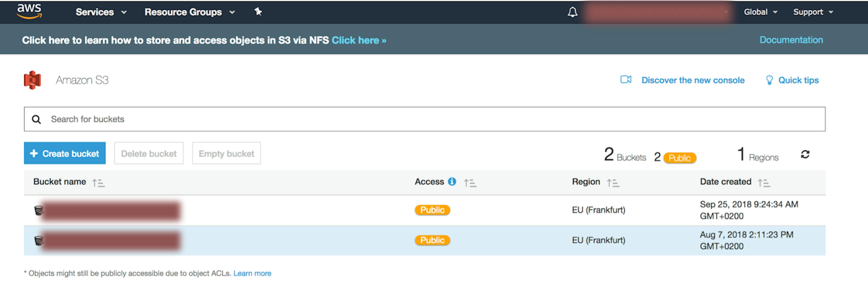
Task: Follow the NFS 'Click here »' link
Action: 359,40
